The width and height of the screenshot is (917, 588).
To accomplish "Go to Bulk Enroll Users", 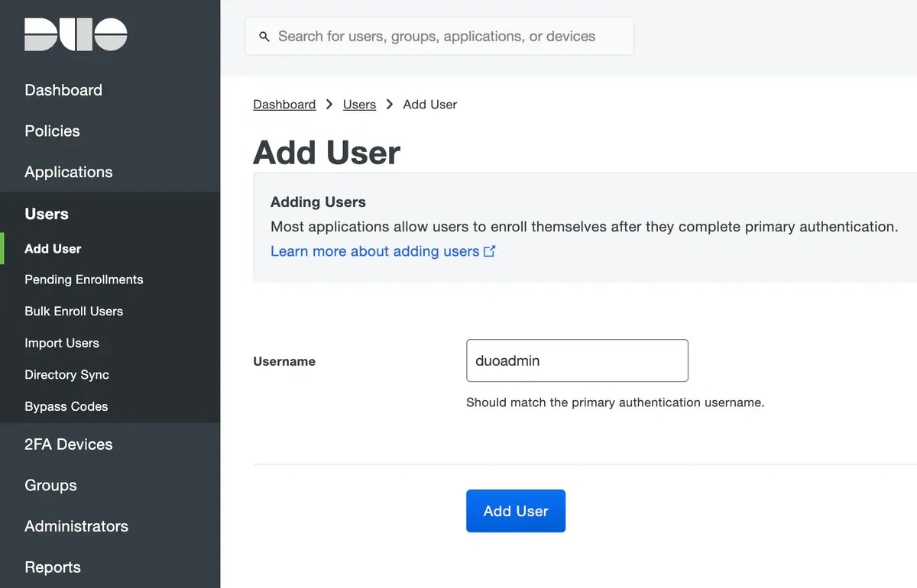I will 73,311.
